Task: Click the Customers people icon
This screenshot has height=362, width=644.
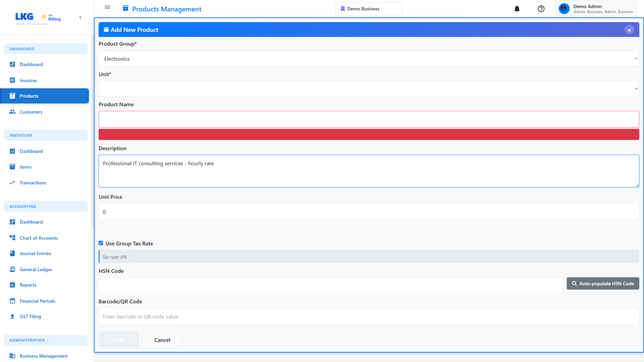Action: point(12,112)
